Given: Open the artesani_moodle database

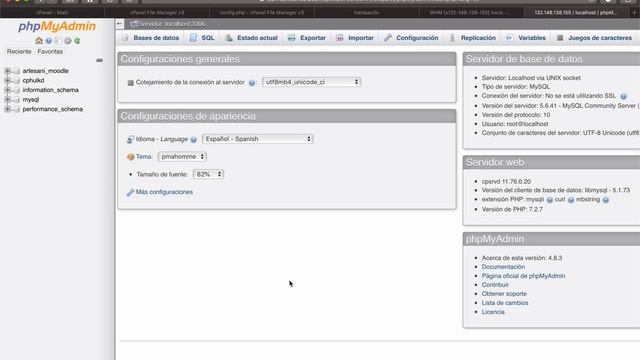Looking at the screenshot, I should click(x=46, y=71).
